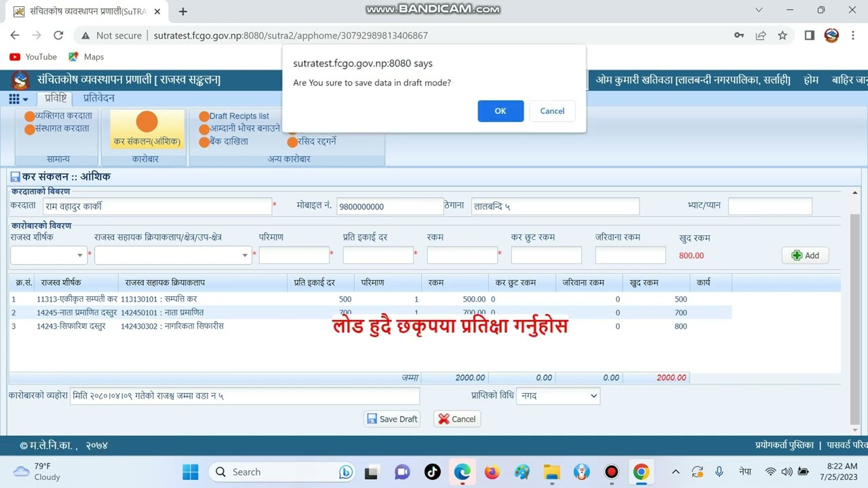Click the कर छुट रकम input field
The width and height of the screenshot is (868, 488).
(546, 256)
